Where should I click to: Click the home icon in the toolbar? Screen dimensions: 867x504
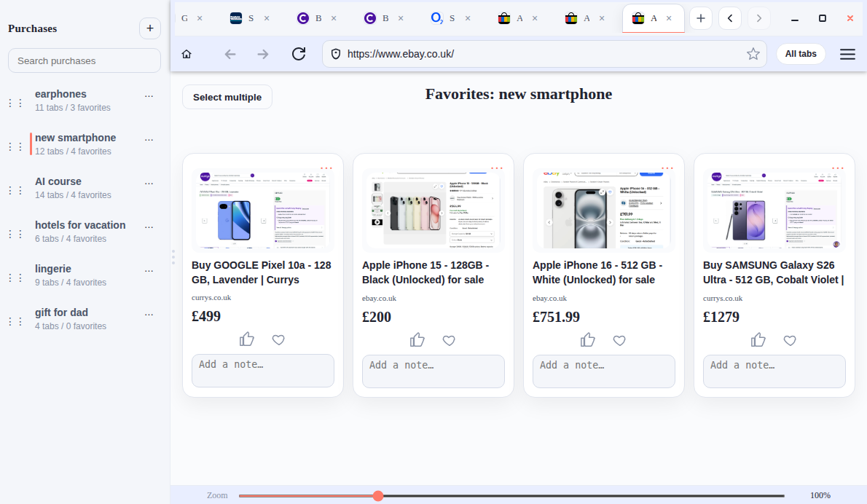(x=187, y=54)
